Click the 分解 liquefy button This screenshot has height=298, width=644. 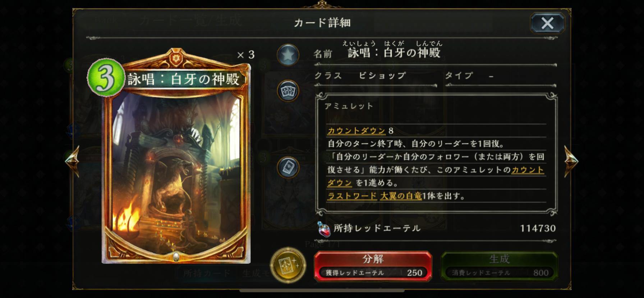[373, 266]
